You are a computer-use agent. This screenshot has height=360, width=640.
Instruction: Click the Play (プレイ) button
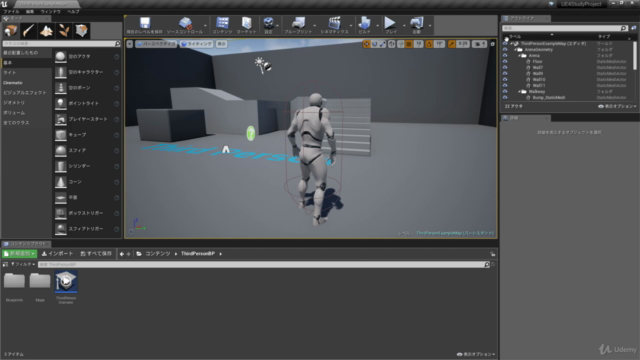[391, 23]
